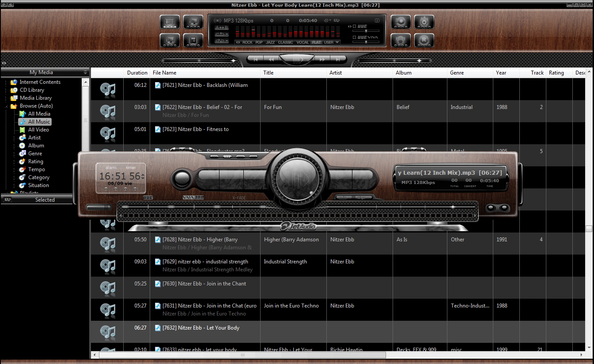594x364 pixels.
Task: Open the portable device button in top panel
Action: 193,41
